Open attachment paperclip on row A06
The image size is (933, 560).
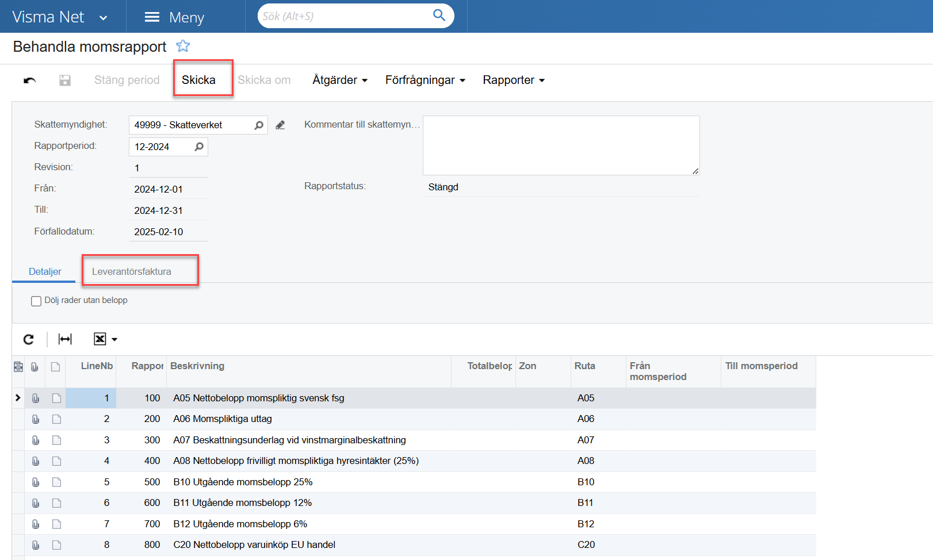point(36,419)
